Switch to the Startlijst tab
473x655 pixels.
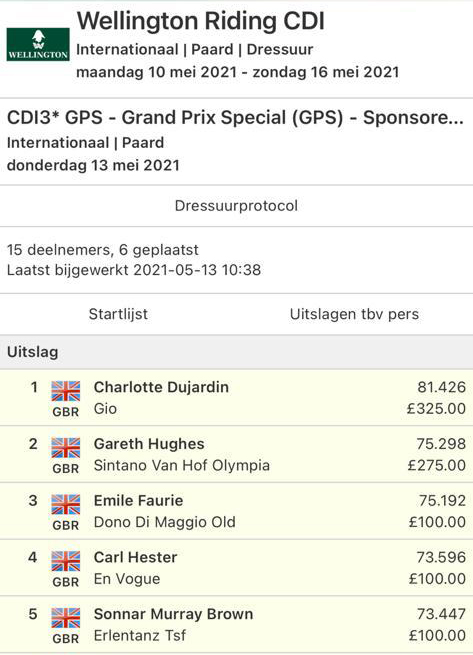click(118, 314)
